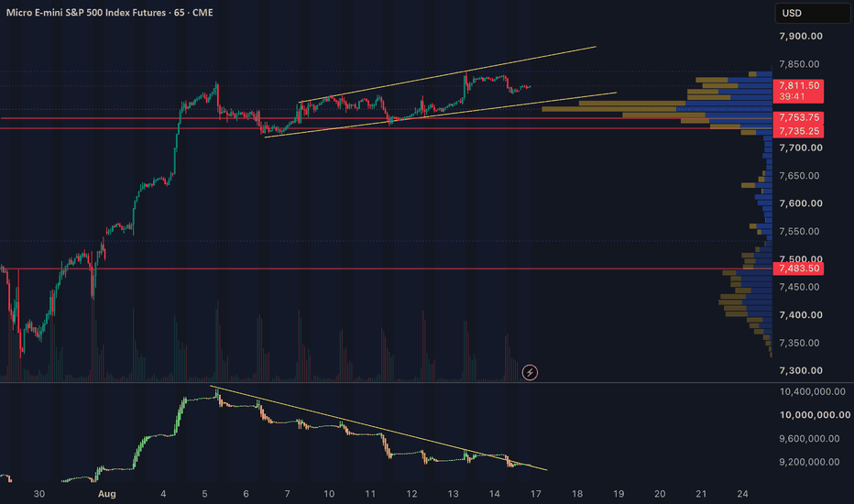
Task: Click the 4 date on time axis
Action: tap(163, 494)
